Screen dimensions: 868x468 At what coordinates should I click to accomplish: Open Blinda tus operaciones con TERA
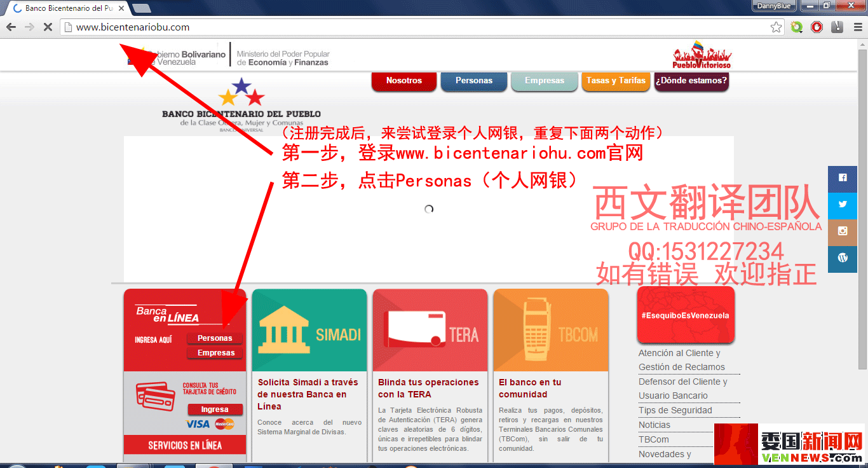(x=428, y=389)
